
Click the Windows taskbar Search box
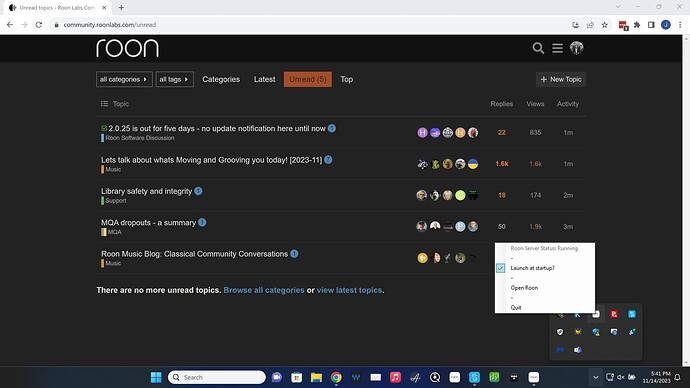click(217, 377)
